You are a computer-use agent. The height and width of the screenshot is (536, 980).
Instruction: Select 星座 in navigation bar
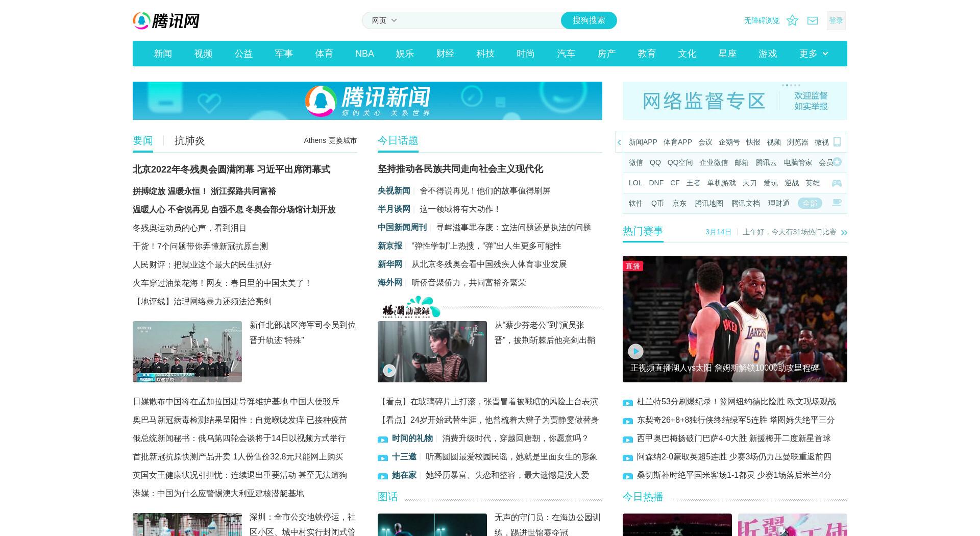727,54
